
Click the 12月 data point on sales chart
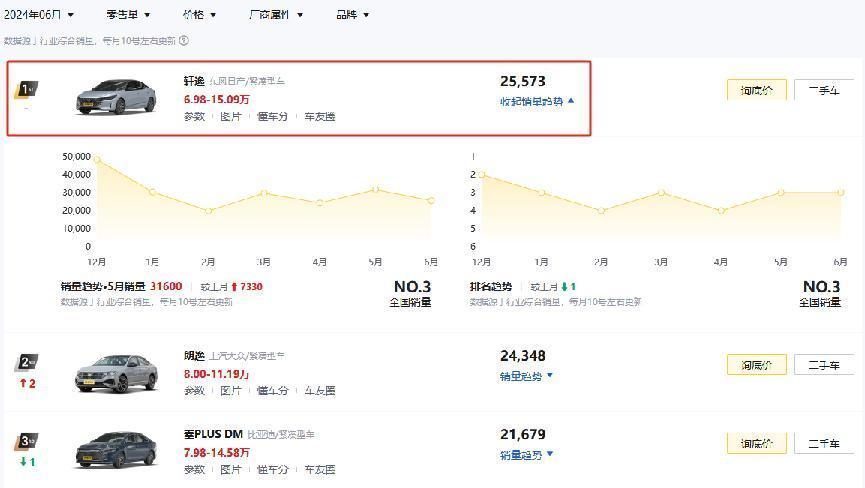(97, 158)
